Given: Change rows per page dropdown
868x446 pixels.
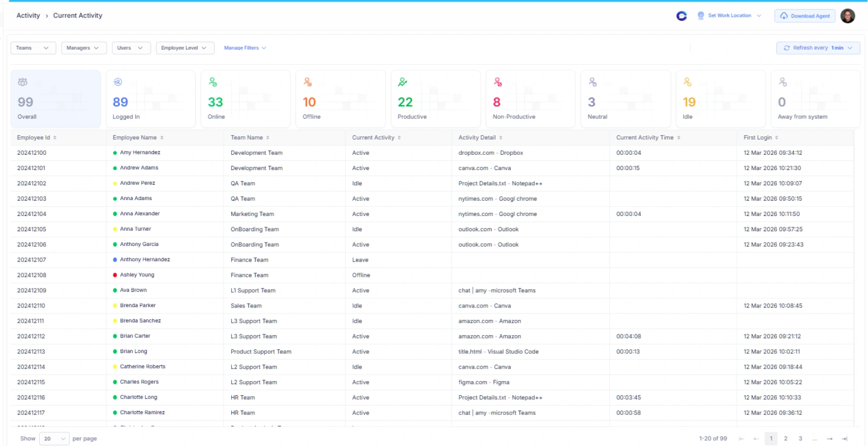Looking at the screenshot, I should coord(54,438).
